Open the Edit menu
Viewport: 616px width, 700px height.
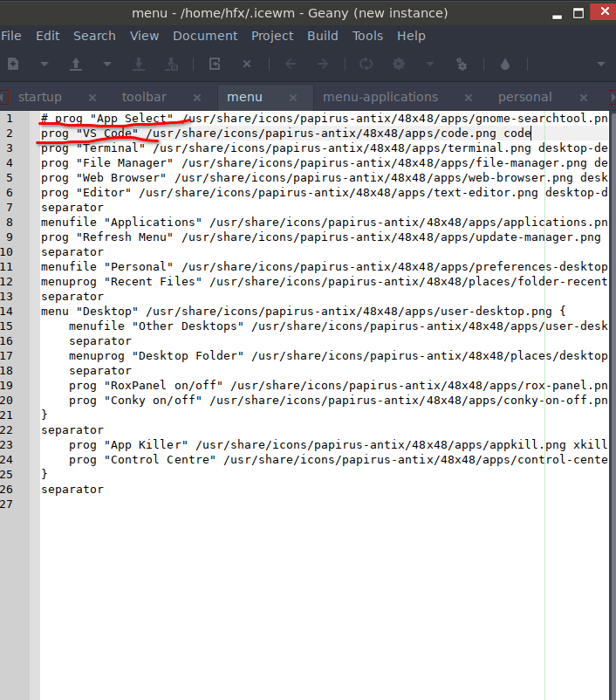tap(48, 36)
